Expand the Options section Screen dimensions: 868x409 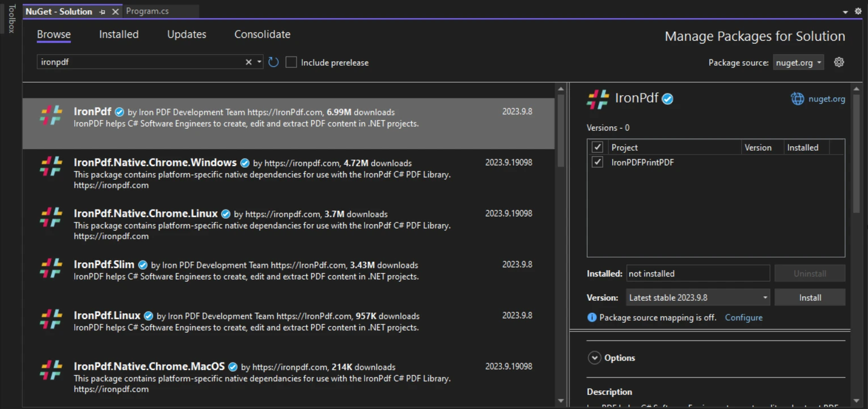coord(594,358)
